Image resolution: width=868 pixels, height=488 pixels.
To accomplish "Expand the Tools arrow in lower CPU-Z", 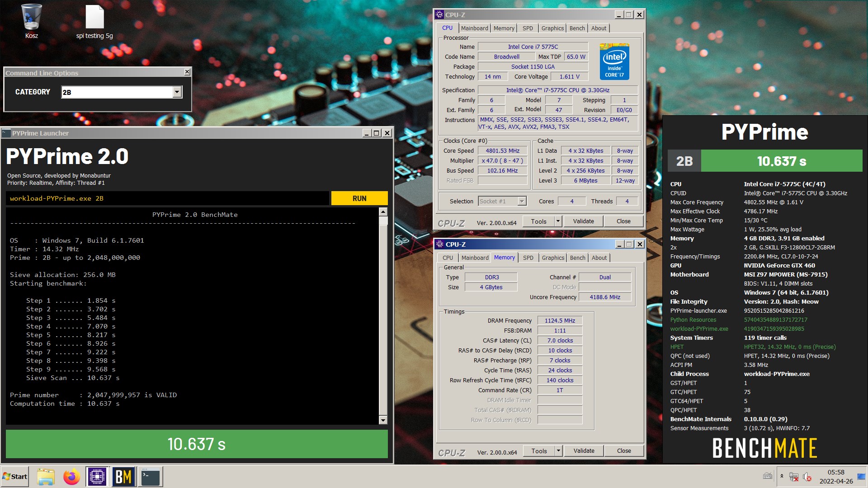I will coord(558,450).
